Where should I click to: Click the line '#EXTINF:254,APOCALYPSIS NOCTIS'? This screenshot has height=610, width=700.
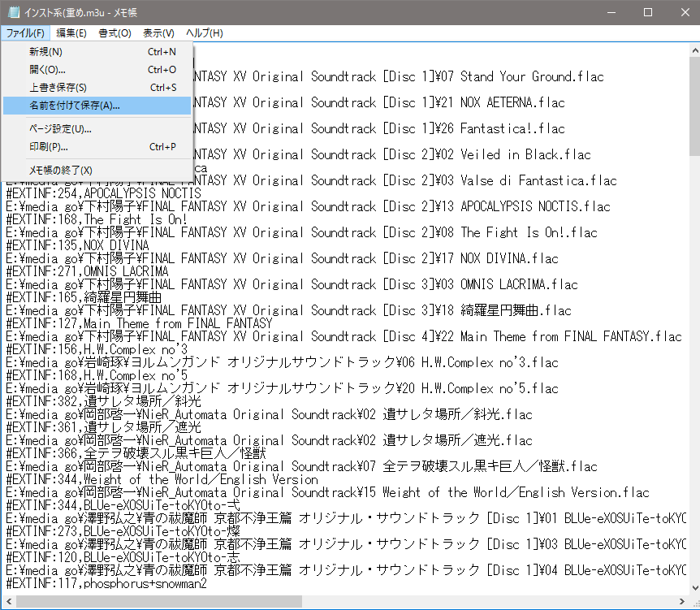click(104, 194)
